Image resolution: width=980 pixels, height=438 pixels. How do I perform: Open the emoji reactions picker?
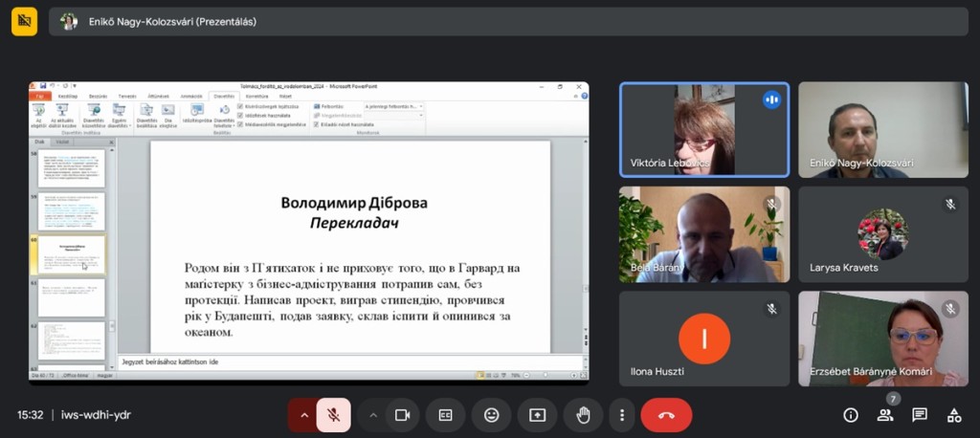pos(491,415)
